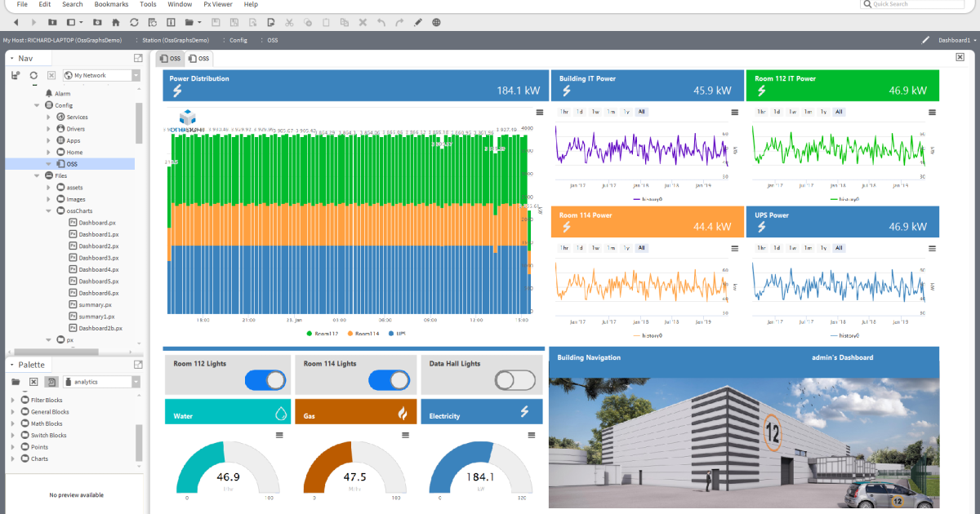Click inside the Quick Search field
Viewport: 980px width, 514px height.
click(x=911, y=4)
